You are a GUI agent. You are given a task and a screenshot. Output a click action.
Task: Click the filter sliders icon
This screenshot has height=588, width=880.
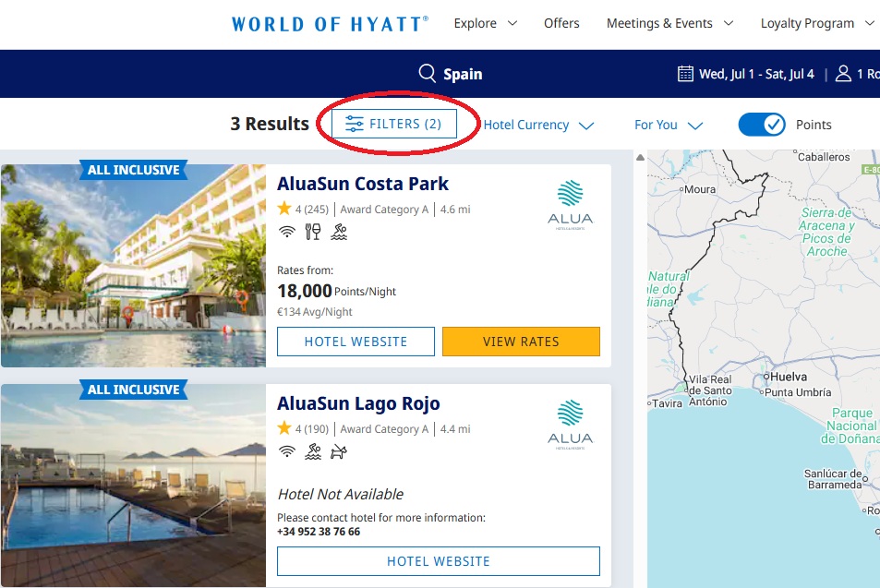355,124
